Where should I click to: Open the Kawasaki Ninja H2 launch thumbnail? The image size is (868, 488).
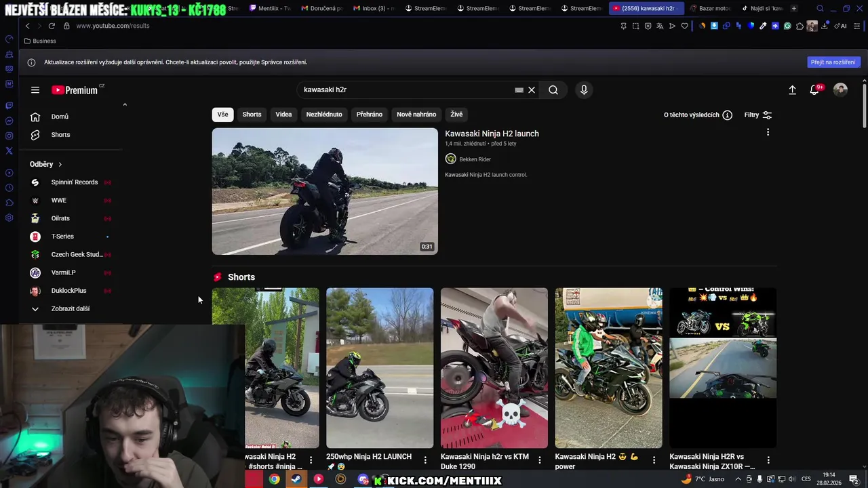[x=325, y=191]
